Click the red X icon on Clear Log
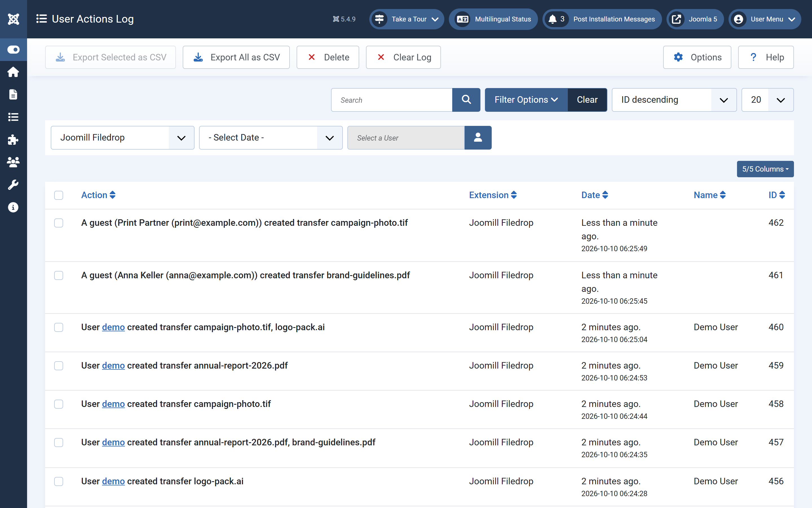 coord(381,57)
